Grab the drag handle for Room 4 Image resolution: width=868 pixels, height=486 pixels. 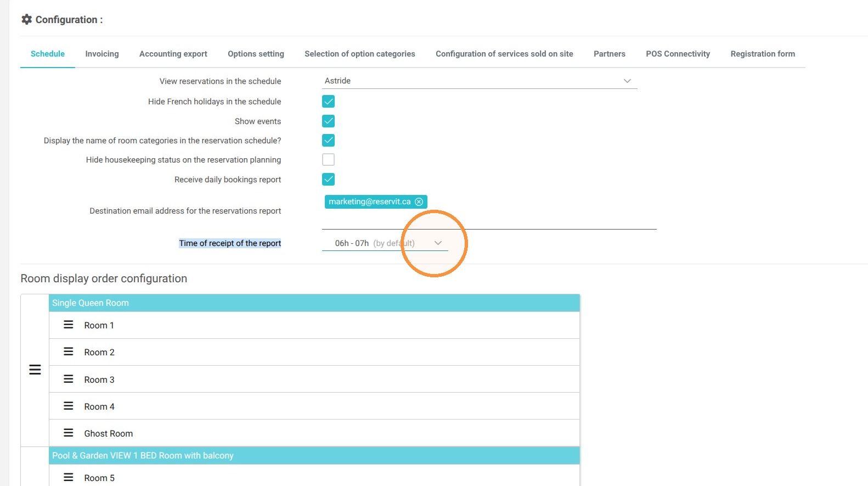pyautogui.click(x=69, y=406)
